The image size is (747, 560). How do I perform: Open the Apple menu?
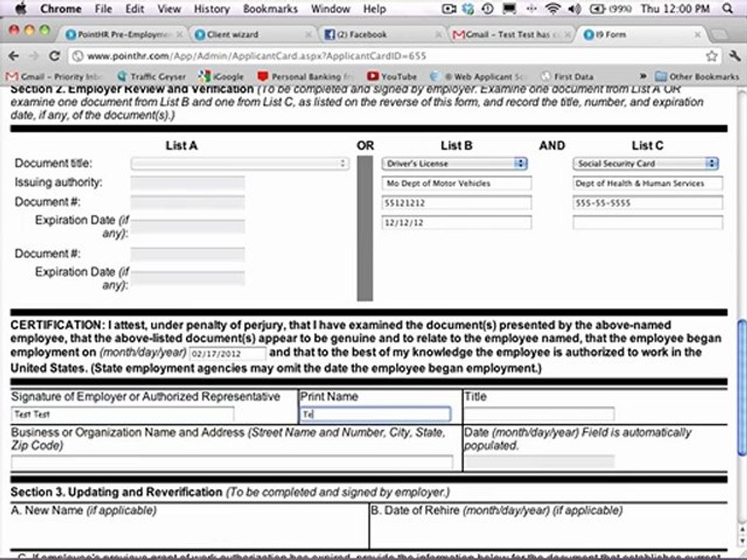pos(22,8)
